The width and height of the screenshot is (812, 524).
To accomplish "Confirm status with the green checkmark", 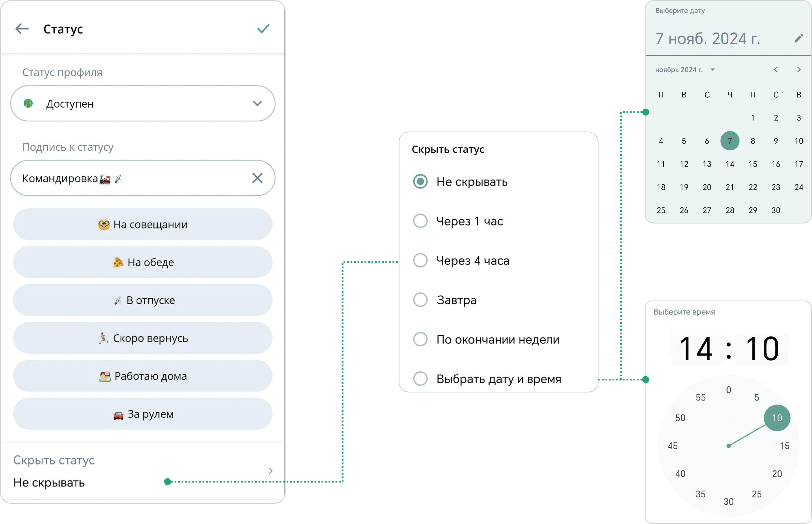I will pyautogui.click(x=263, y=29).
